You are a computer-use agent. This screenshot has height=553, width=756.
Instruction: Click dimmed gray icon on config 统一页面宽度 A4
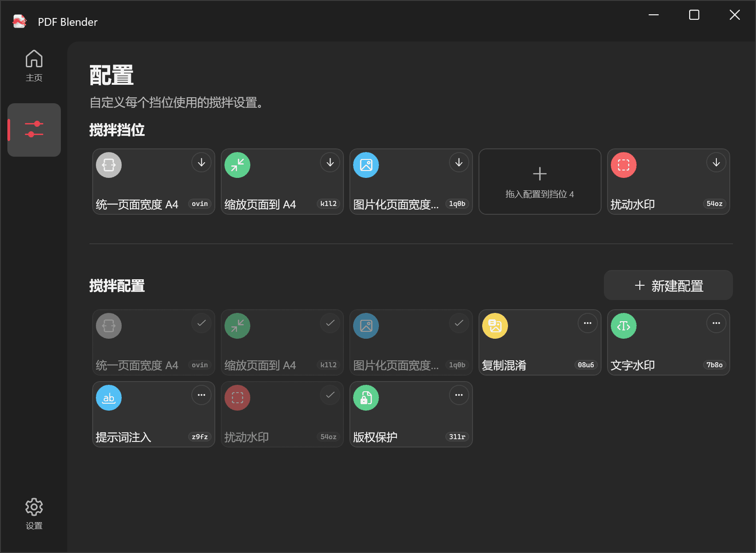tap(109, 326)
